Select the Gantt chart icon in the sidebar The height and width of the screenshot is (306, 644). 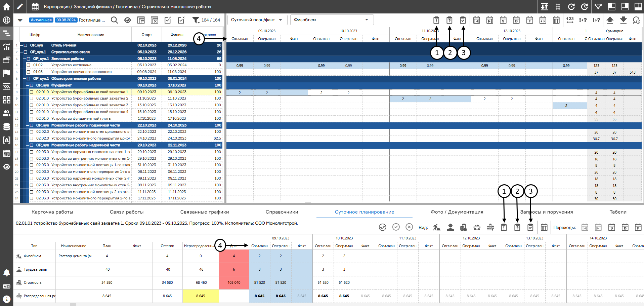[x=6, y=33]
